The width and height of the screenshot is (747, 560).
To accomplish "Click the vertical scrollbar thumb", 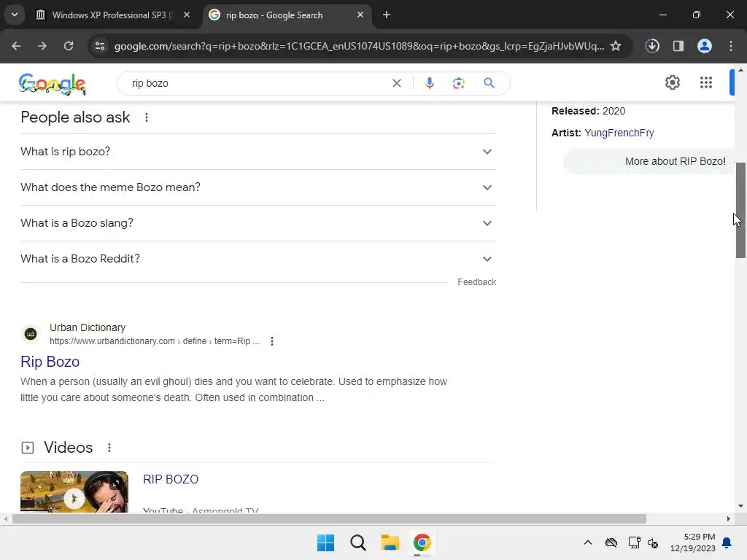I will (740, 210).
